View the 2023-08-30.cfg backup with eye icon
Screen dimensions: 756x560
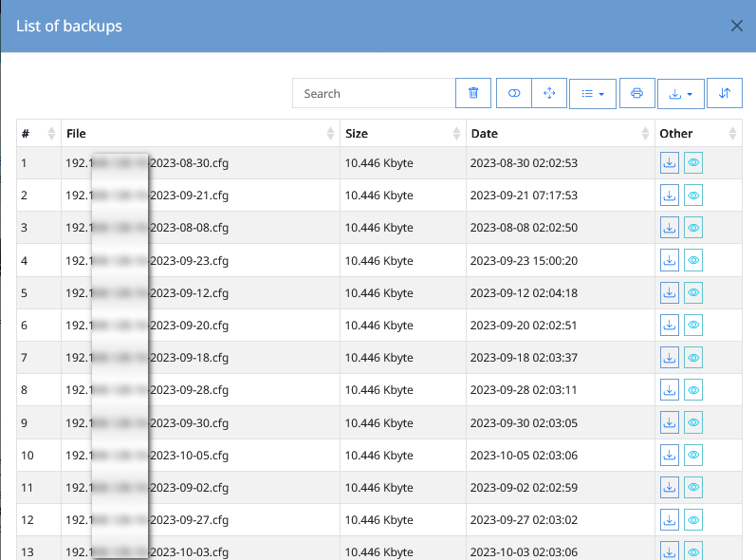point(693,162)
